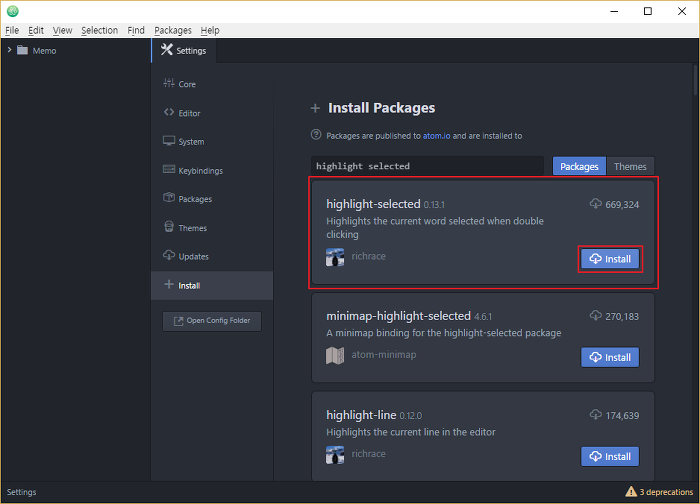Image resolution: width=700 pixels, height=504 pixels.
Task: Click the Updates cloud icon
Action: coord(169,255)
